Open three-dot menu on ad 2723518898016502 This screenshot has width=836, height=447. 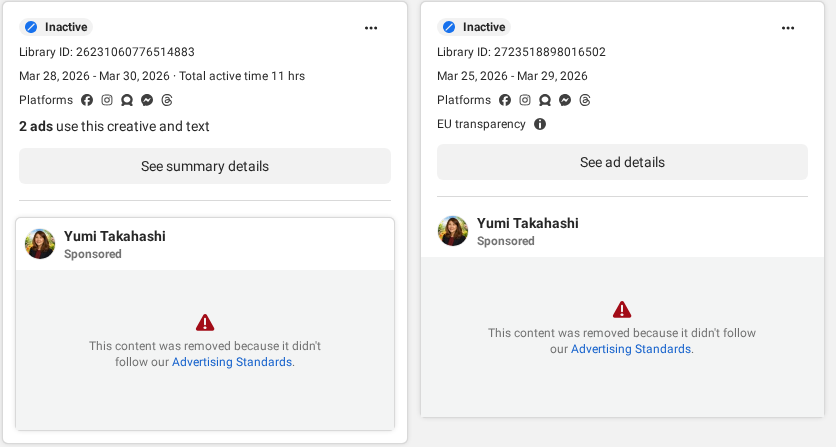788,28
